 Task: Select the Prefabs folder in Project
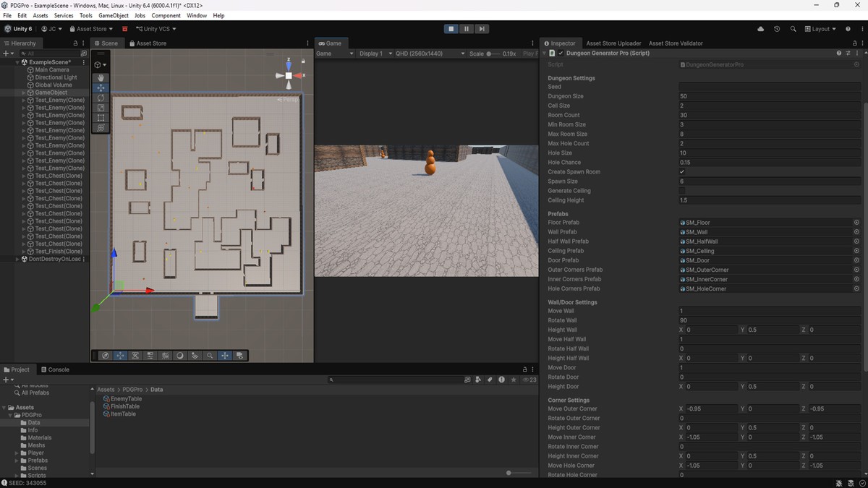pyautogui.click(x=38, y=461)
